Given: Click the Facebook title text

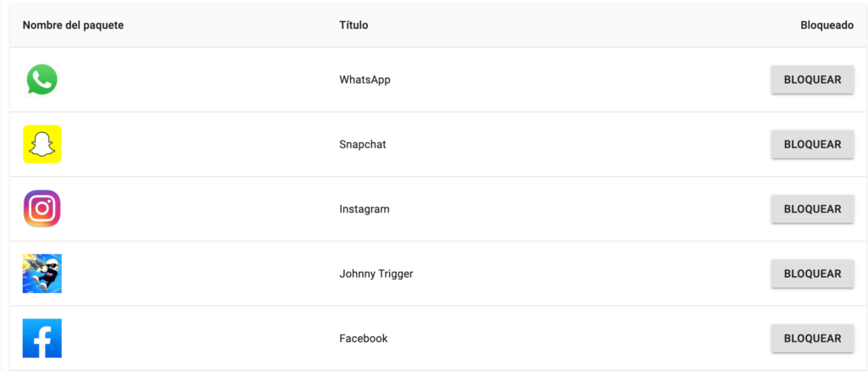Looking at the screenshot, I should point(363,338).
